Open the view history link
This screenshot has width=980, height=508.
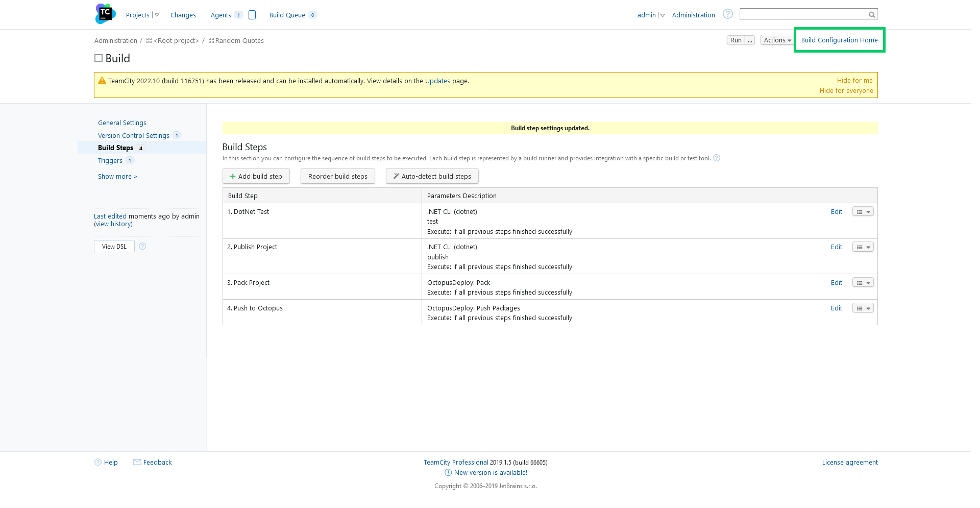pos(113,224)
